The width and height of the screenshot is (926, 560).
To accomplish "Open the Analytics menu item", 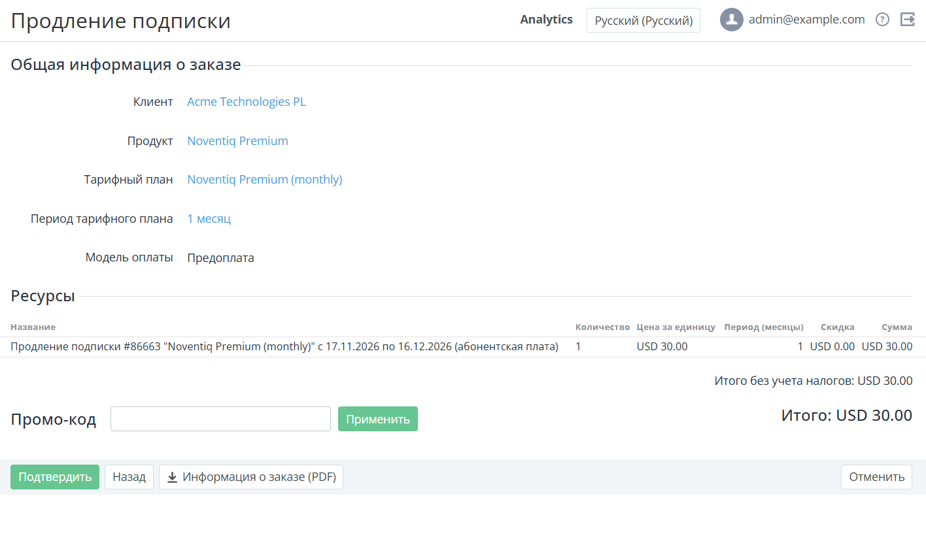I will click(546, 20).
